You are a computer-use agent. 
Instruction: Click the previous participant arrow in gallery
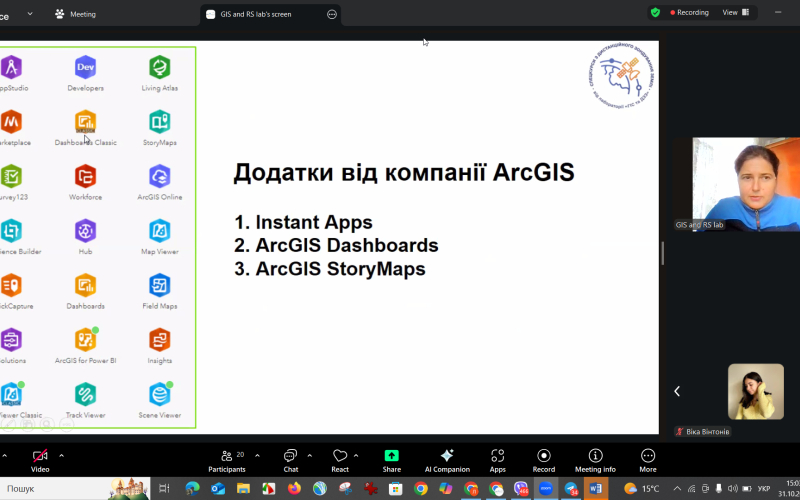point(677,391)
